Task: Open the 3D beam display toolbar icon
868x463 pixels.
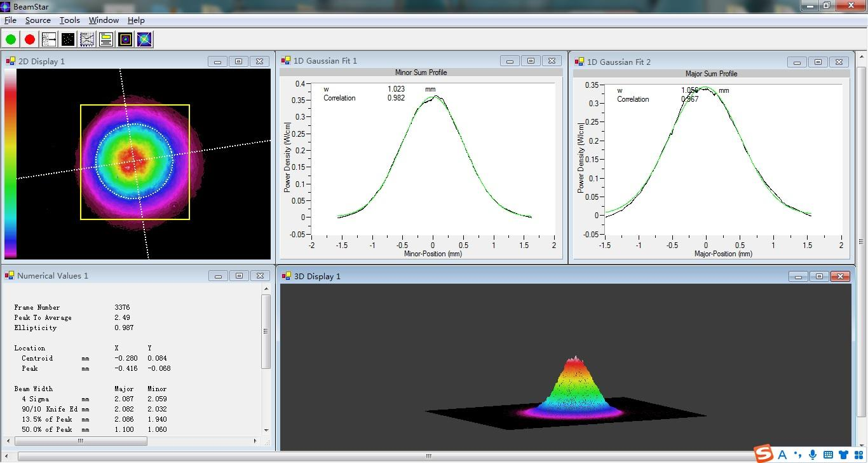Action: [144, 39]
